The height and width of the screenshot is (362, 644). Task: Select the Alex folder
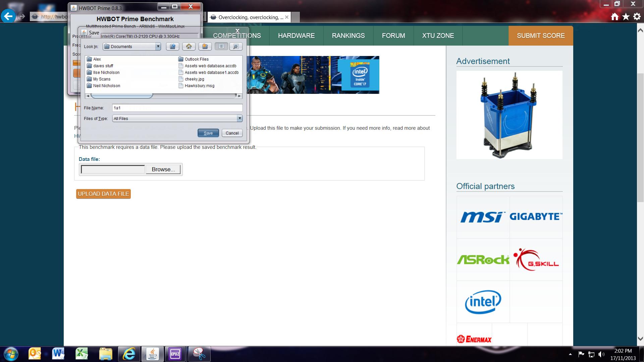[94, 59]
